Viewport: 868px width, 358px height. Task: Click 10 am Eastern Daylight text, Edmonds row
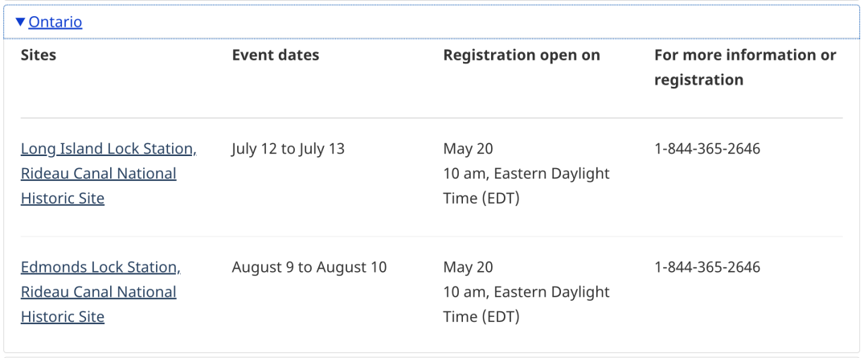[526, 293]
